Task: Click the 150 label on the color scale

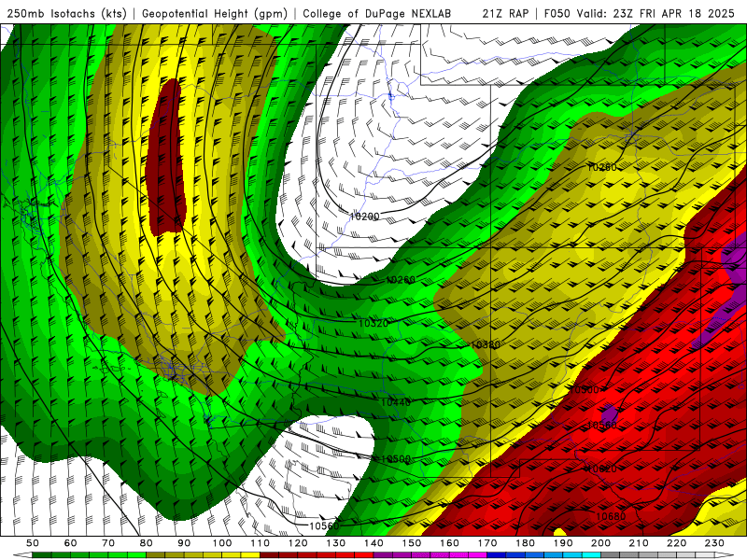Action: pos(412,543)
